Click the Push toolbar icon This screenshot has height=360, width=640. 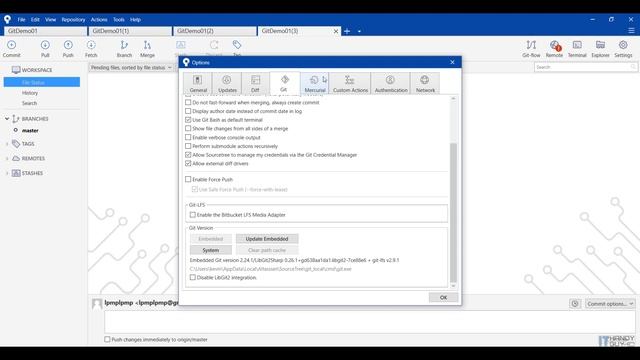coord(68,49)
